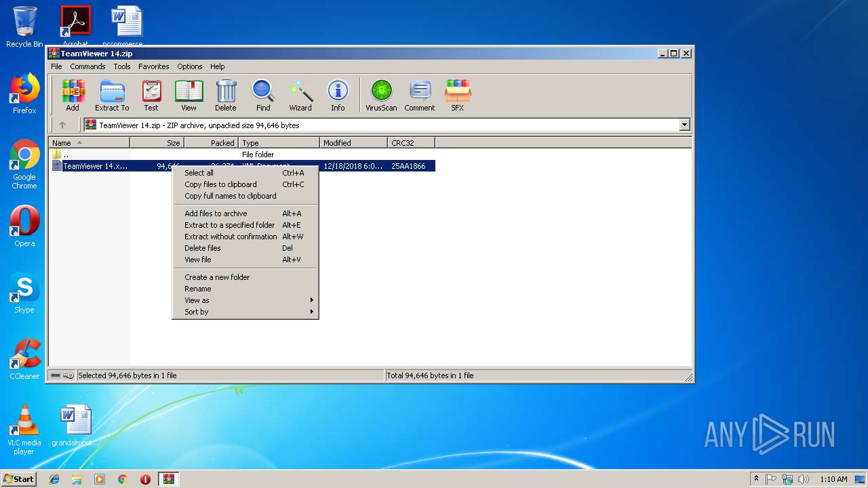The height and width of the screenshot is (488, 868).
Task: Click the Delete trash can icon
Action: point(226,95)
